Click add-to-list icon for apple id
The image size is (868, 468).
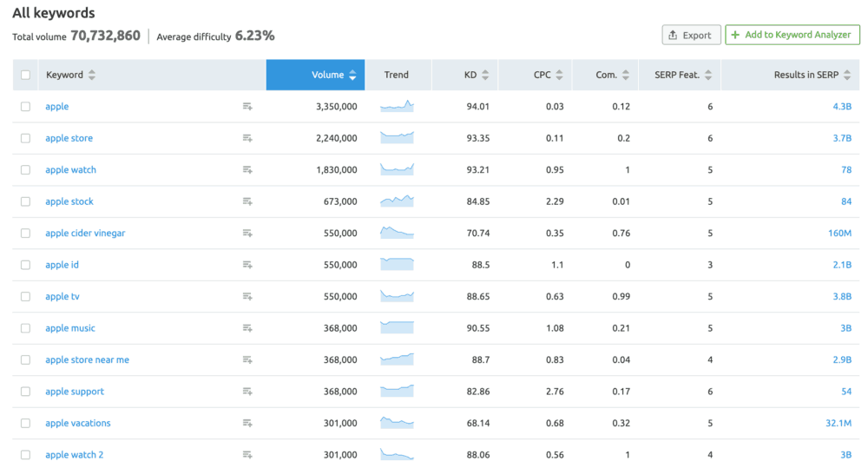coord(247,265)
